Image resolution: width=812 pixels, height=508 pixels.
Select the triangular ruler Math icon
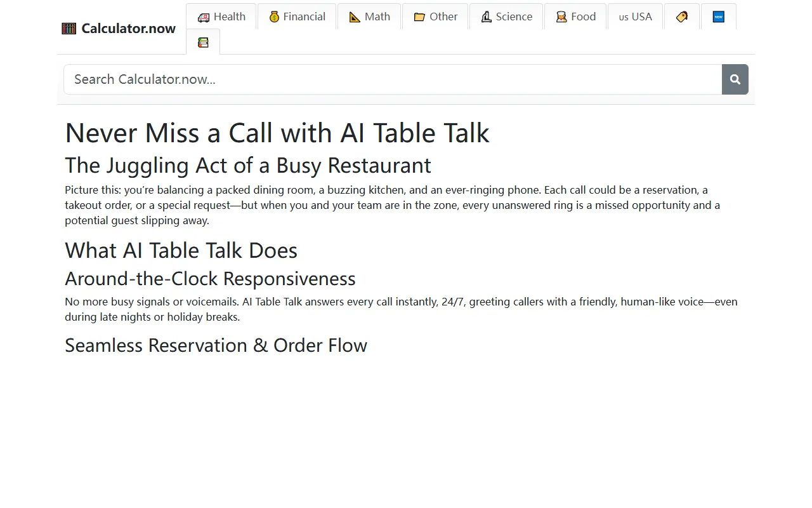pos(353,17)
